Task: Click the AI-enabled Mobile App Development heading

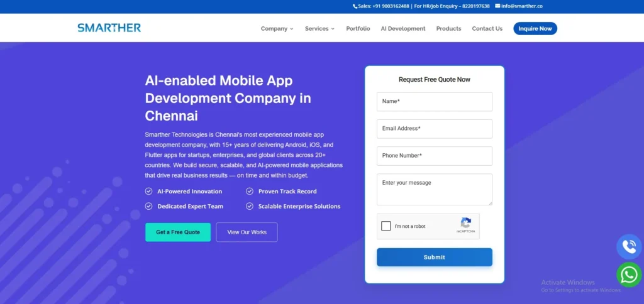Action: point(228,98)
